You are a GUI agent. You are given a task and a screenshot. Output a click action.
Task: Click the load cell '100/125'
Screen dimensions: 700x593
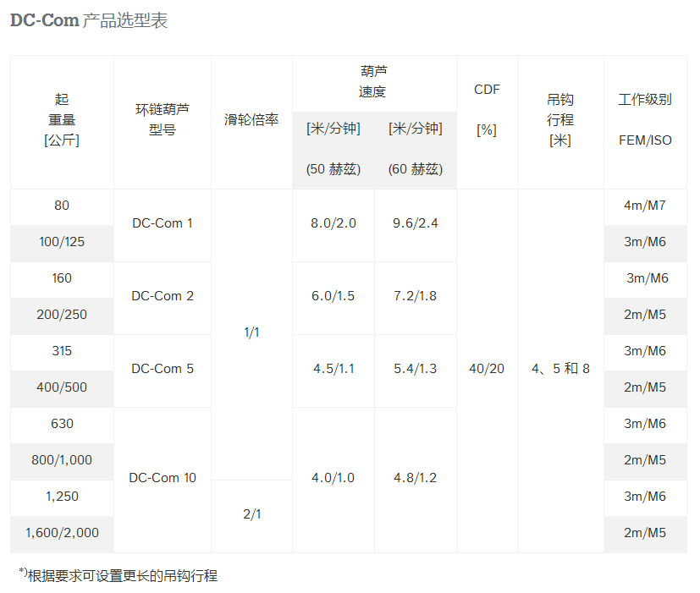pyautogui.click(x=62, y=242)
